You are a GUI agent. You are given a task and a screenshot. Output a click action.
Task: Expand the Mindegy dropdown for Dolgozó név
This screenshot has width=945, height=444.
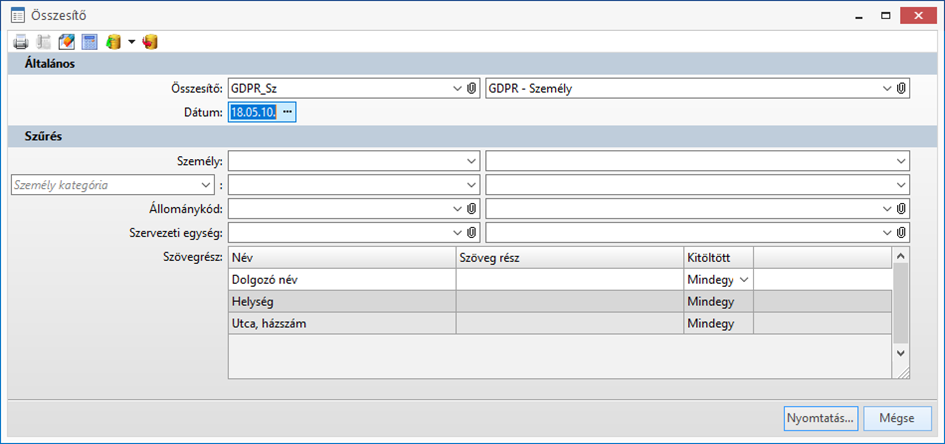tap(743, 280)
